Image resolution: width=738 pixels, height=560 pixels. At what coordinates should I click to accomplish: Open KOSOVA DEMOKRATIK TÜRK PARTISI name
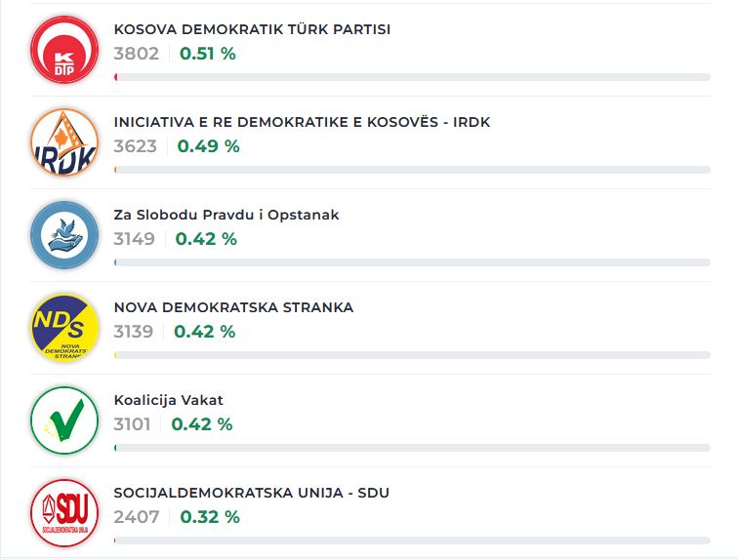pos(252,29)
